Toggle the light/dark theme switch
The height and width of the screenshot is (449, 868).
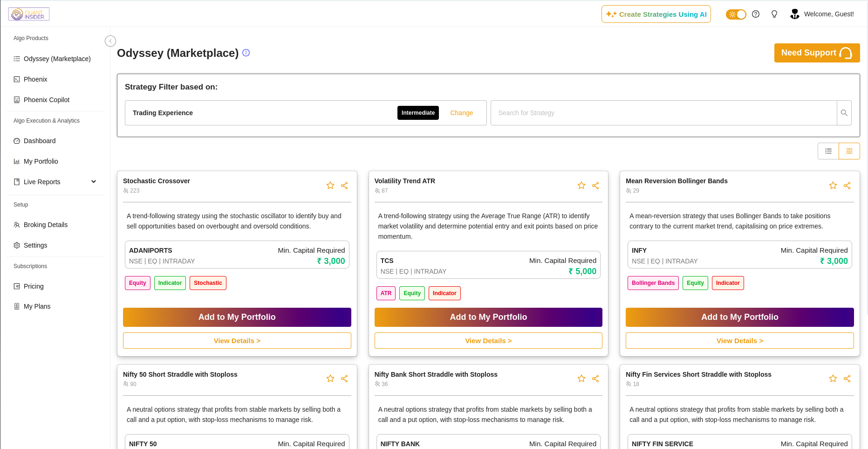pyautogui.click(x=736, y=14)
